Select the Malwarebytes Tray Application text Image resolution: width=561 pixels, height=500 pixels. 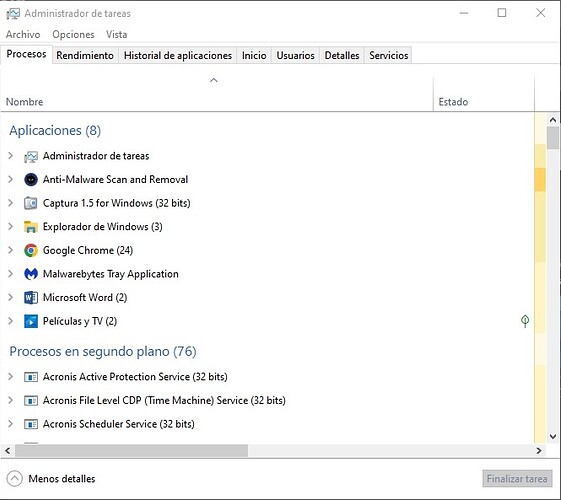[x=111, y=274]
